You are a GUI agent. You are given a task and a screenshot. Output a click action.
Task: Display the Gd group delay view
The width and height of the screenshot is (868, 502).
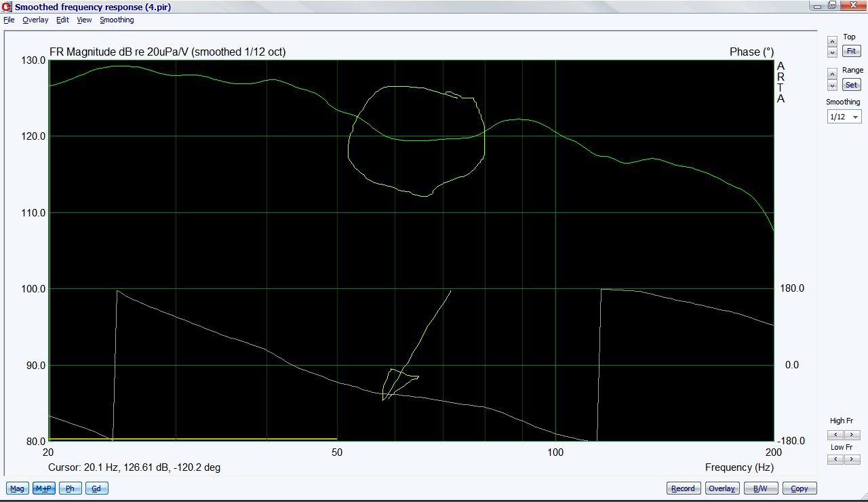[96, 488]
